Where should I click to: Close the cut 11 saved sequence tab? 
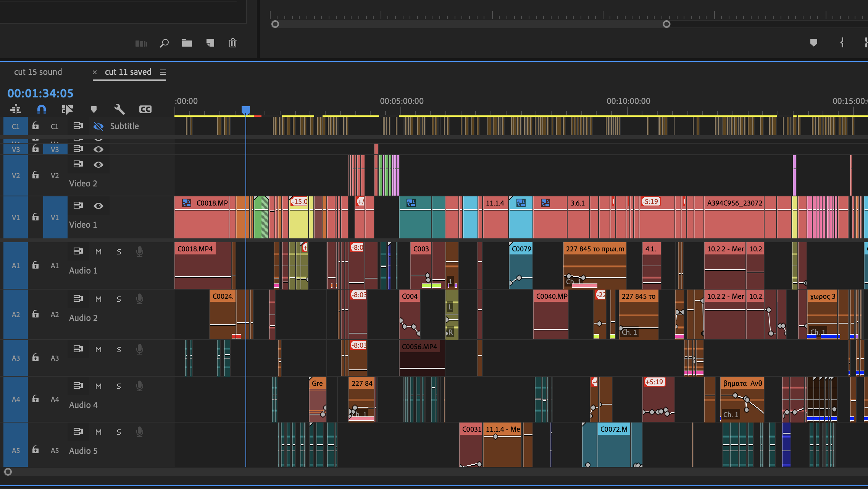coord(95,72)
